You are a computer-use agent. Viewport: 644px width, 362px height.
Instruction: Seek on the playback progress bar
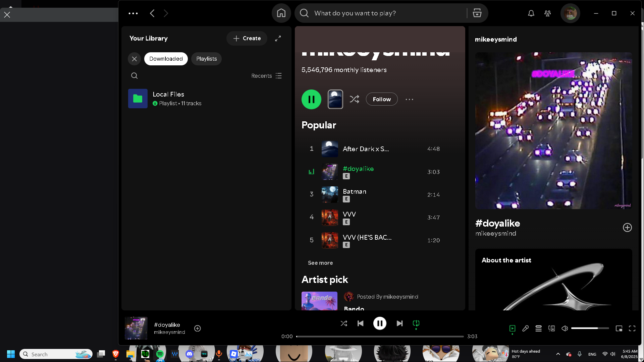[380, 337]
